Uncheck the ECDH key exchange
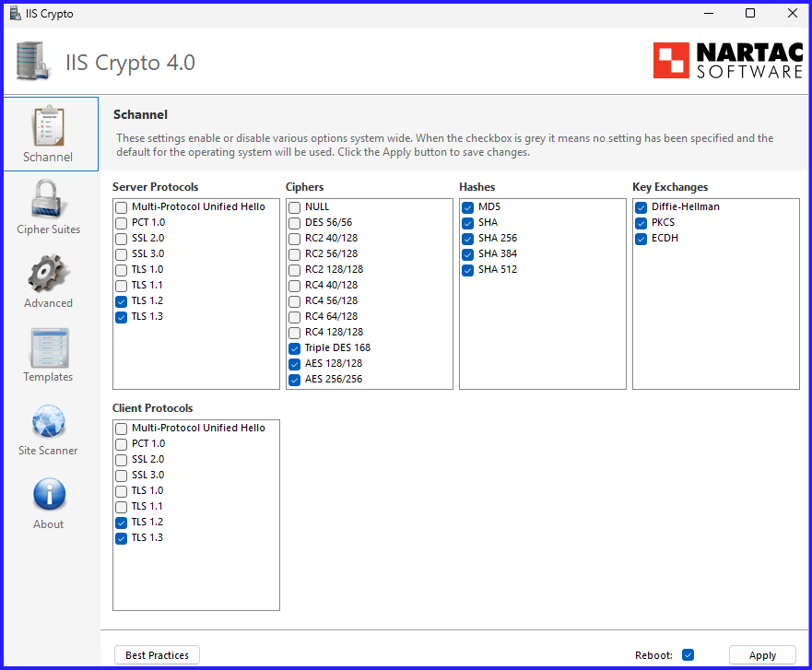The height and width of the screenshot is (670, 812). [x=641, y=239]
